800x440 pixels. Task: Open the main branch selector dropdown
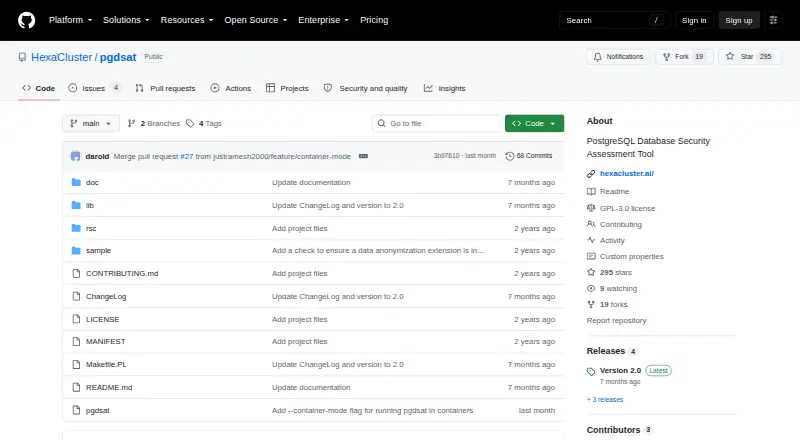pos(91,124)
